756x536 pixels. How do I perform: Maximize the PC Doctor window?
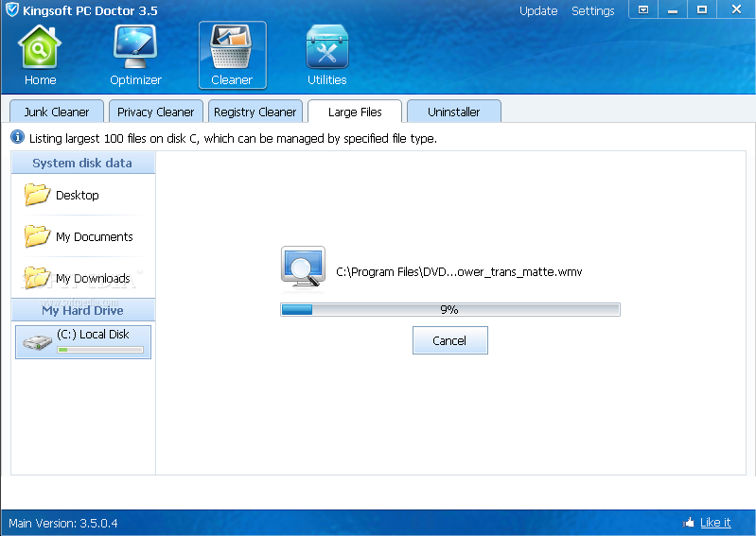tap(702, 9)
